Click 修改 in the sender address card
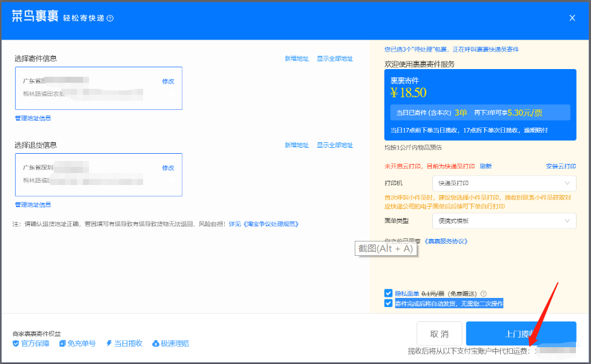This screenshot has height=364, width=591. pyautogui.click(x=168, y=81)
